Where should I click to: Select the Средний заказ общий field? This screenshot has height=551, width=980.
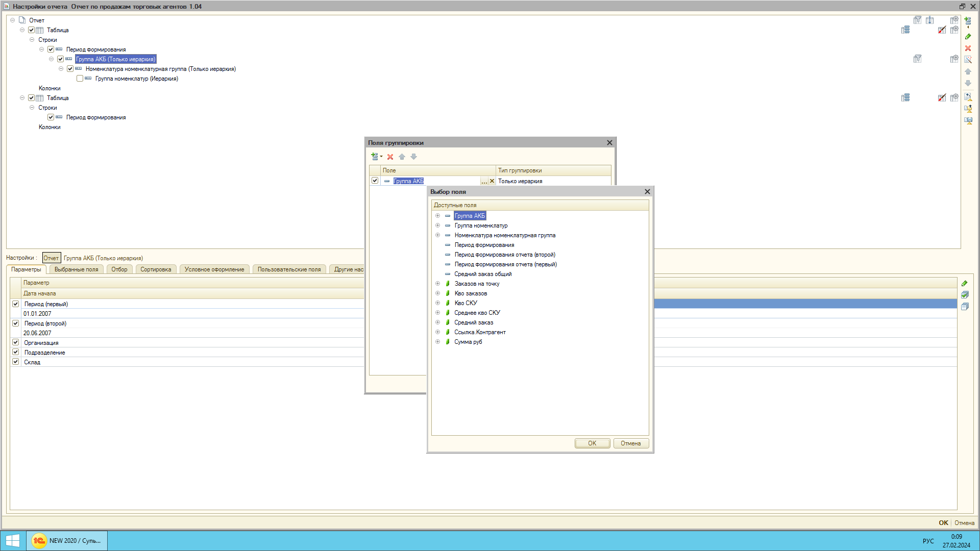pos(482,274)
